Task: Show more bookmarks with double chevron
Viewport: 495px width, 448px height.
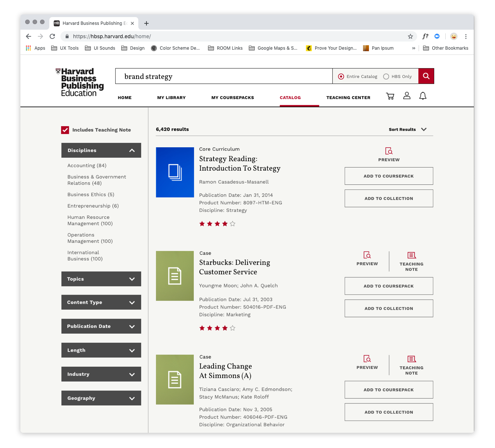Action: (414, 48)
